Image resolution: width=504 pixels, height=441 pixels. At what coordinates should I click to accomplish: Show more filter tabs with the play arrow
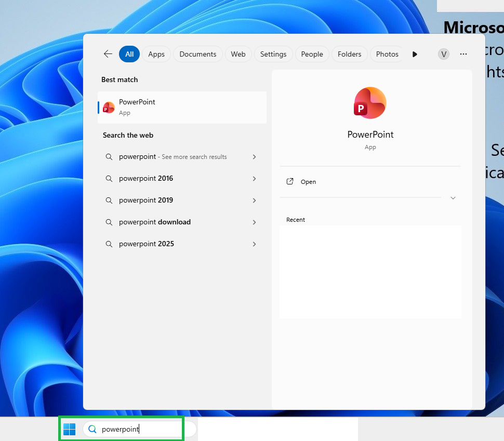point(415,55)
